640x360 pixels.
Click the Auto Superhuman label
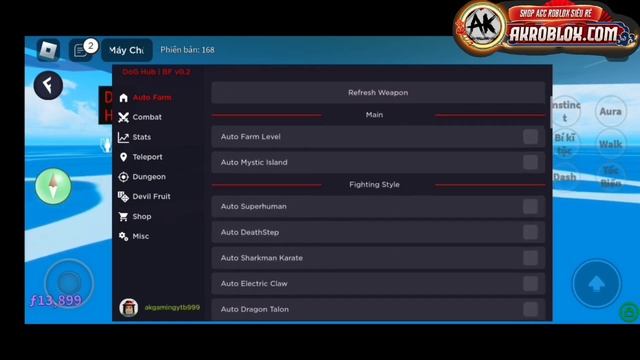253,207
